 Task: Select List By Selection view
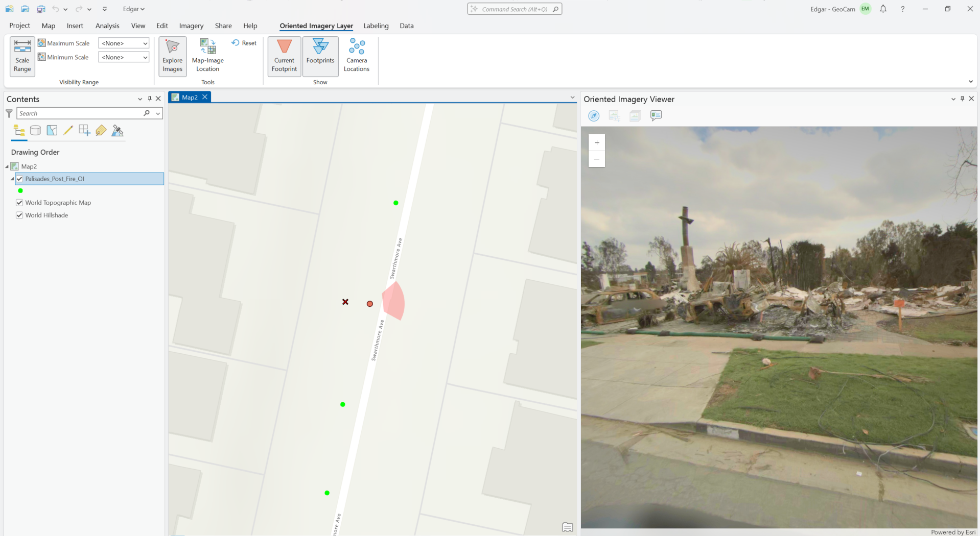point(52,131)
